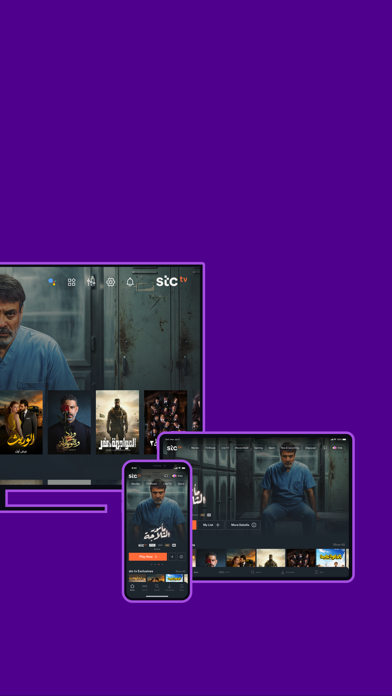Screen dimensions: 392x696
Task: Open the soldier thumbnail on the tablet row
Action: click(x=271, y=558)
